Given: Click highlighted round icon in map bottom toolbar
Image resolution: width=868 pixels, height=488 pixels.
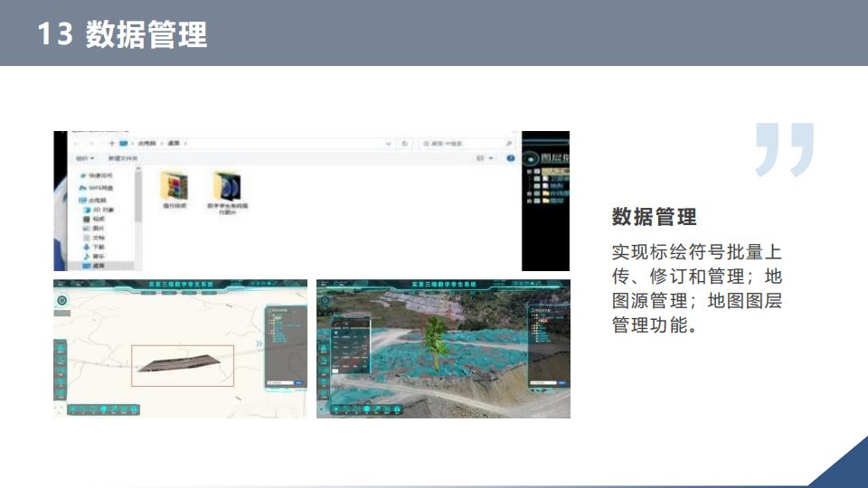Looking at the screenshot, I should (103, 408).
